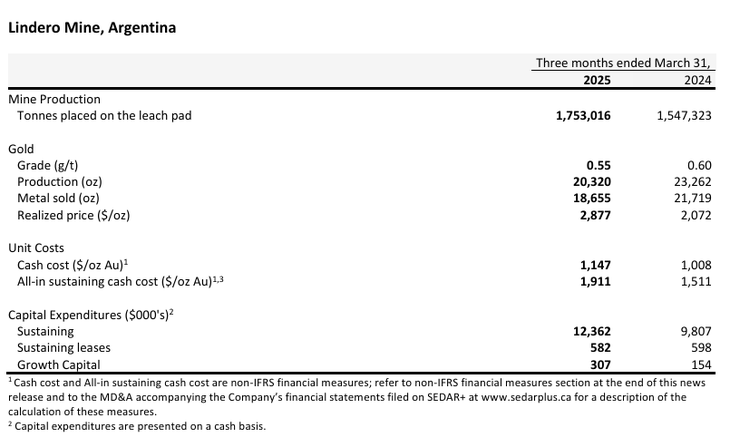730x447 pixels.
Task: Click the Lindero Mine, Argentina heading
Action: [92, 28]
